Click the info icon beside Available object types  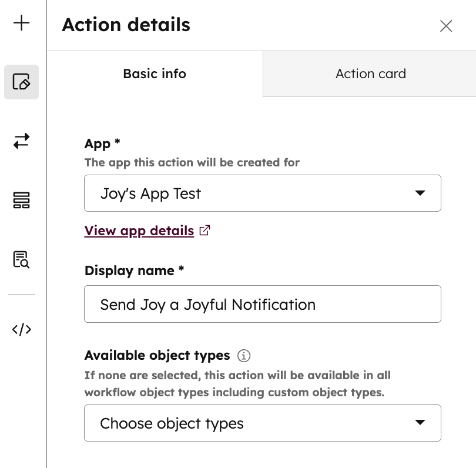pos(243,356)
